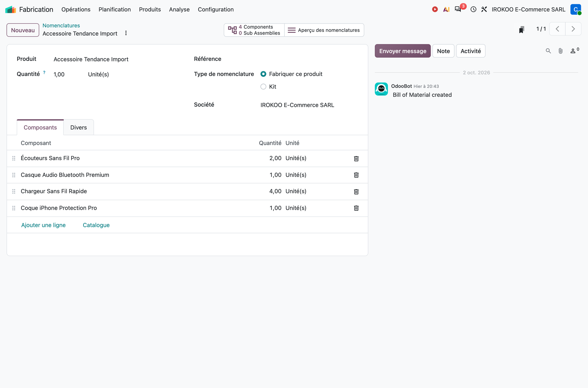The height and width of the screenshot is (388, 588).
Task: Click the drag handle of Chargeur Sans Fil Rapide
Action: pyautogui.click(x=14, y=191)
